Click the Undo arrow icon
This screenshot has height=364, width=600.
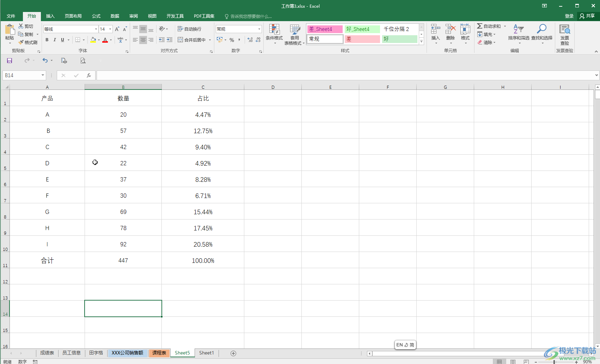[45, 61]
